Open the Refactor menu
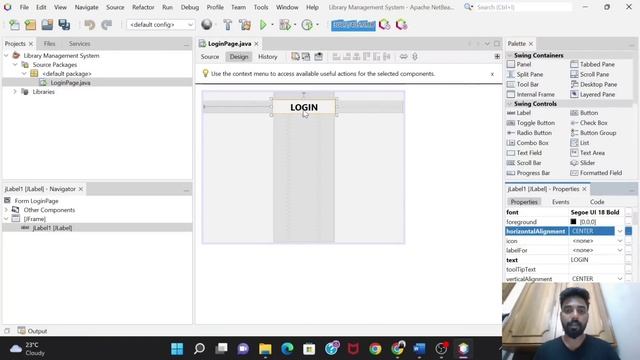 [x=143, y=7]
